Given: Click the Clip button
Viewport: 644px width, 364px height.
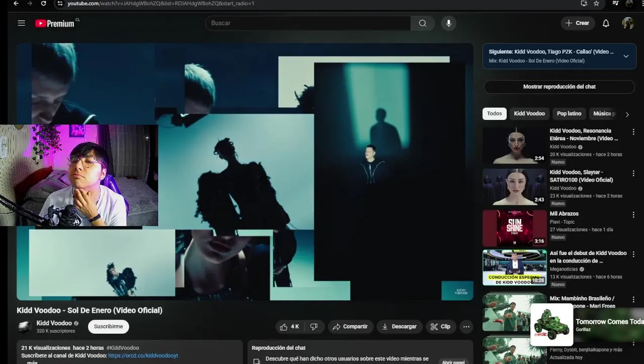Looking at the screenshot, I should 440,327.
